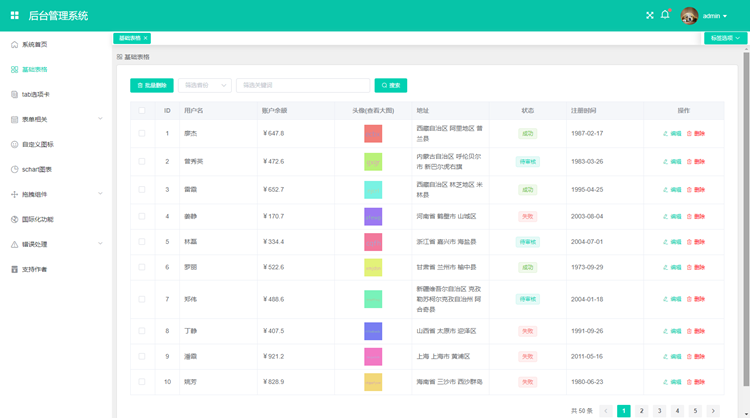The width and height of the screenshot is (750, 418).
Task: Select the checkbox for row 1 廖杰
Action: (x=142, y=133)
